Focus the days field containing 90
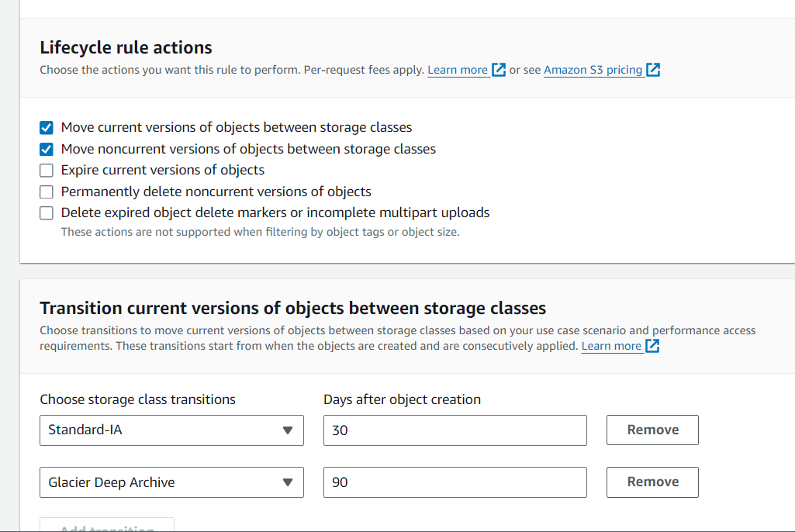Image resolution: width=795 pixels, height=532 pixels. tap(455, 482)
